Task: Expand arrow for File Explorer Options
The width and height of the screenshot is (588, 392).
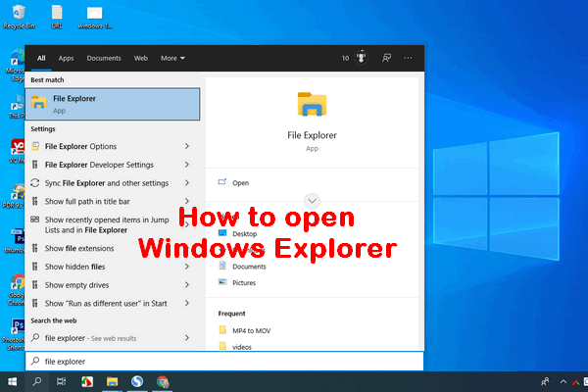Action: point(187,146)
